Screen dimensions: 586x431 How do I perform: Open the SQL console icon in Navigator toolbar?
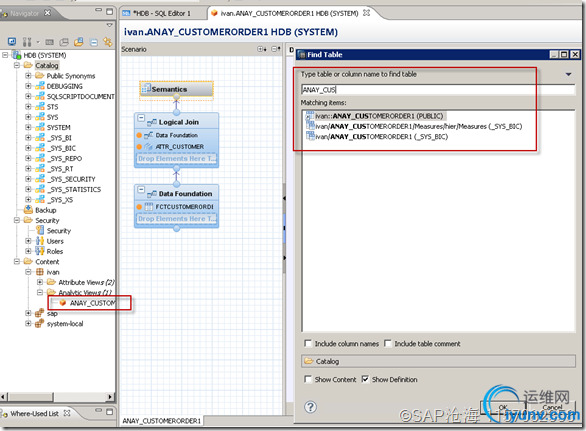[x=50, y=42]
